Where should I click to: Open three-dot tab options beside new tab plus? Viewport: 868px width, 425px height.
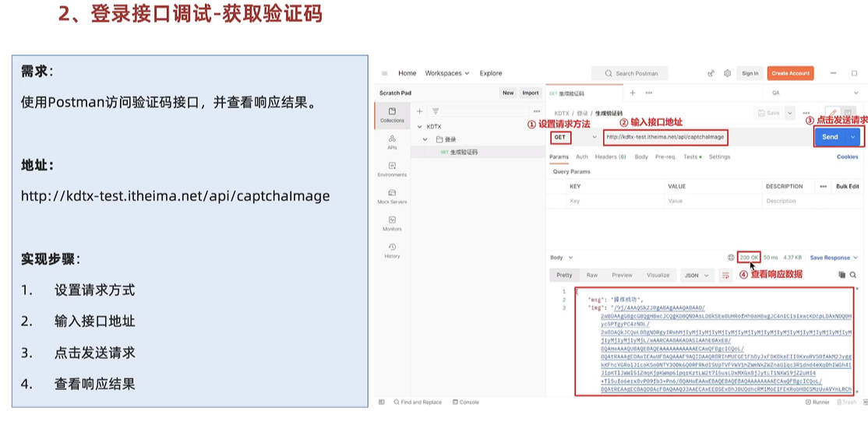click(x=648, y=93)
